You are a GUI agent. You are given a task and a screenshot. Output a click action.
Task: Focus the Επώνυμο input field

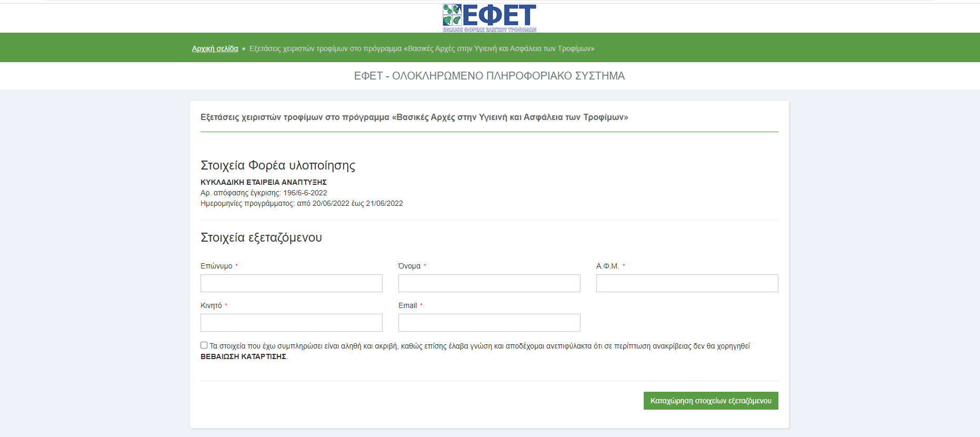pos(292,283)
